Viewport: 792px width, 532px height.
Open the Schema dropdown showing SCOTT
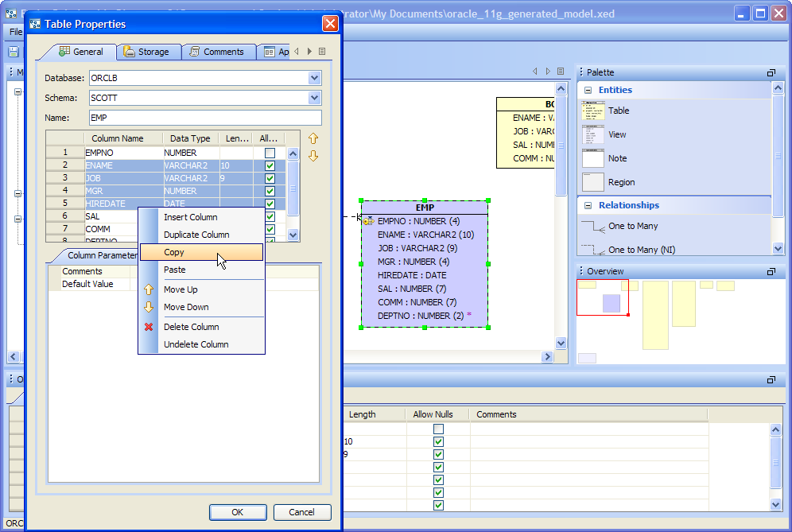point(314,98)
